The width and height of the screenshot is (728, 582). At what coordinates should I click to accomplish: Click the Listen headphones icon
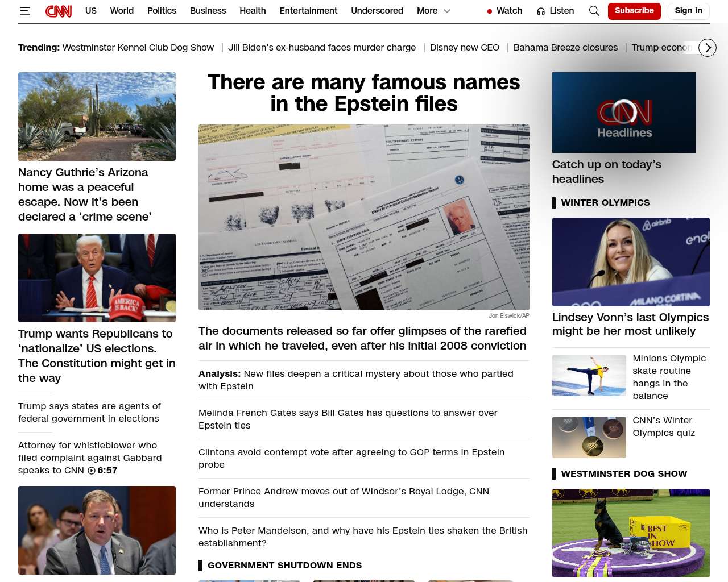click(x=541, y=11)
